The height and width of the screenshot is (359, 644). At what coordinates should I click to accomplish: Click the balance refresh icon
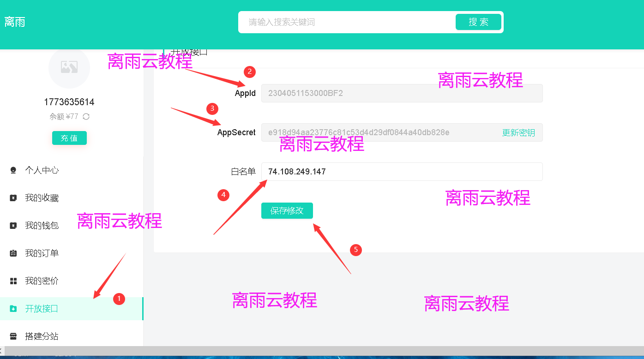86,117
